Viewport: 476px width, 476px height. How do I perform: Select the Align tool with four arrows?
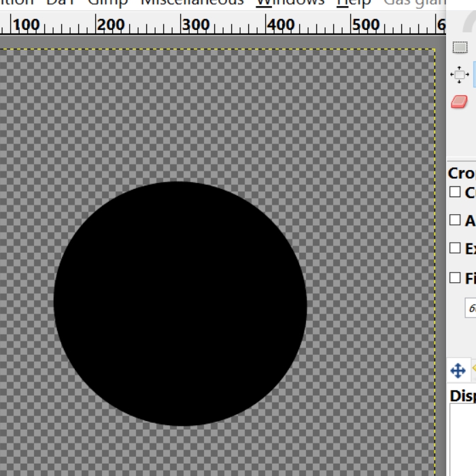pos(459,75)
